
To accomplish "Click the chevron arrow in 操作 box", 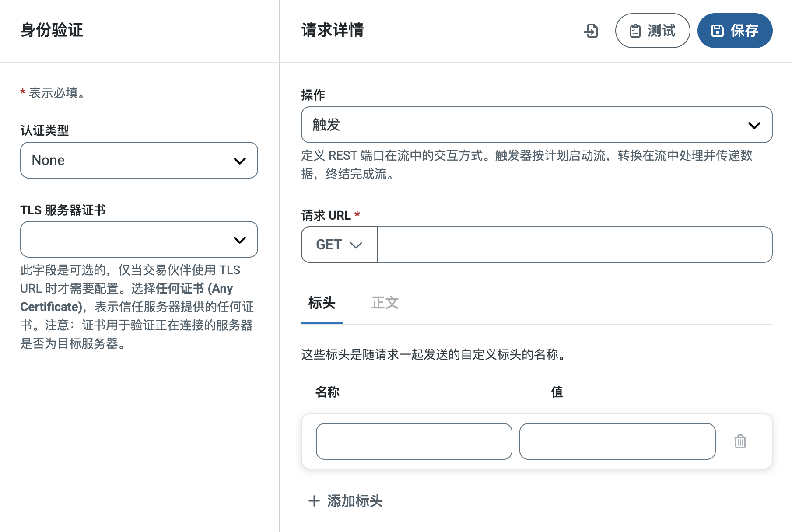I will coord(754,125).
